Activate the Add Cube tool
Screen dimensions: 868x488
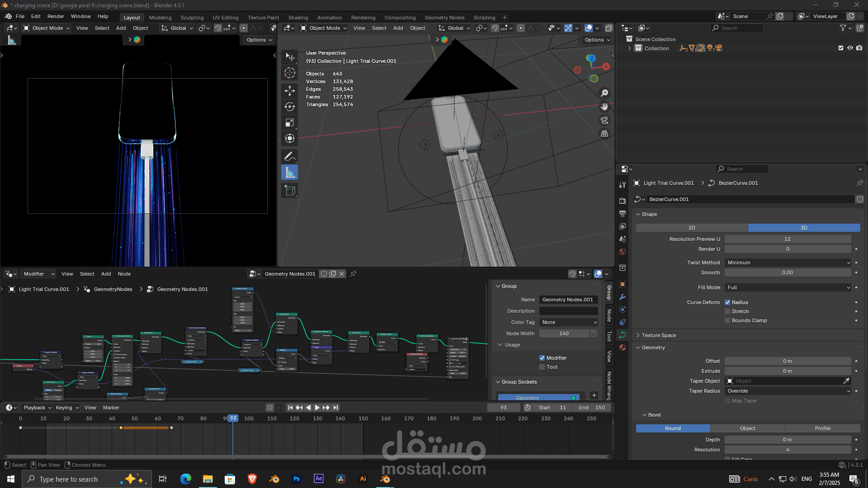[x=290, y=191]
